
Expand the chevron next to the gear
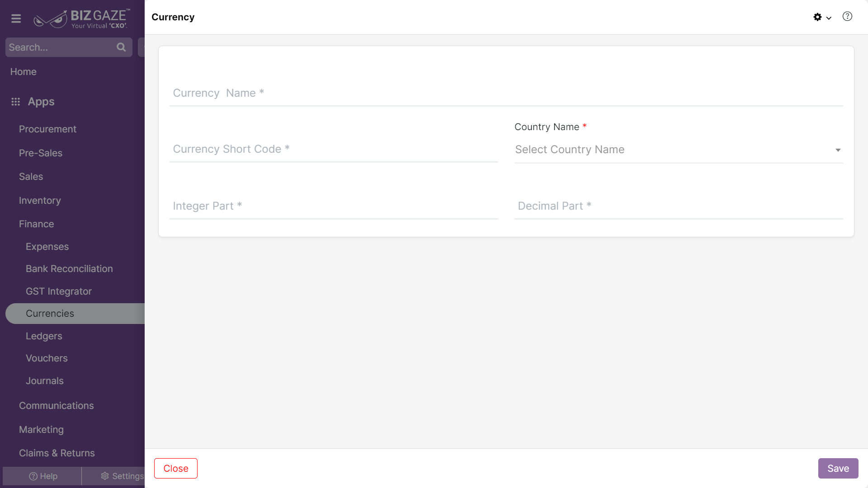pos(829,18)
